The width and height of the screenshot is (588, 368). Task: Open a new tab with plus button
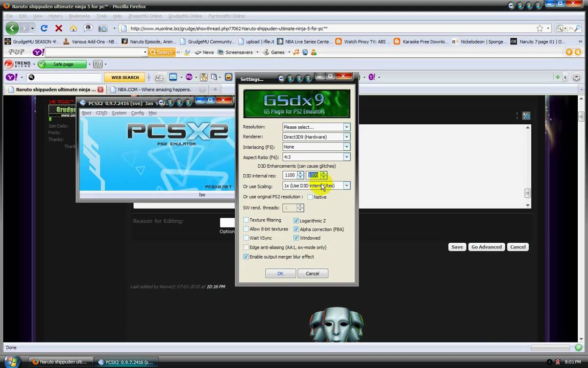[x=215, y=89]
